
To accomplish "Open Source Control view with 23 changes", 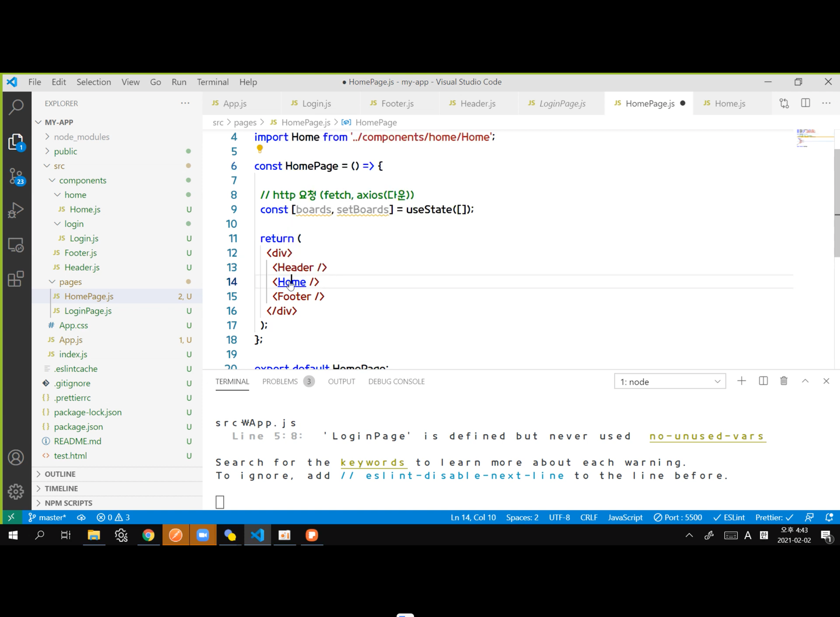I will pyautogui.click(x=16, y=177).
